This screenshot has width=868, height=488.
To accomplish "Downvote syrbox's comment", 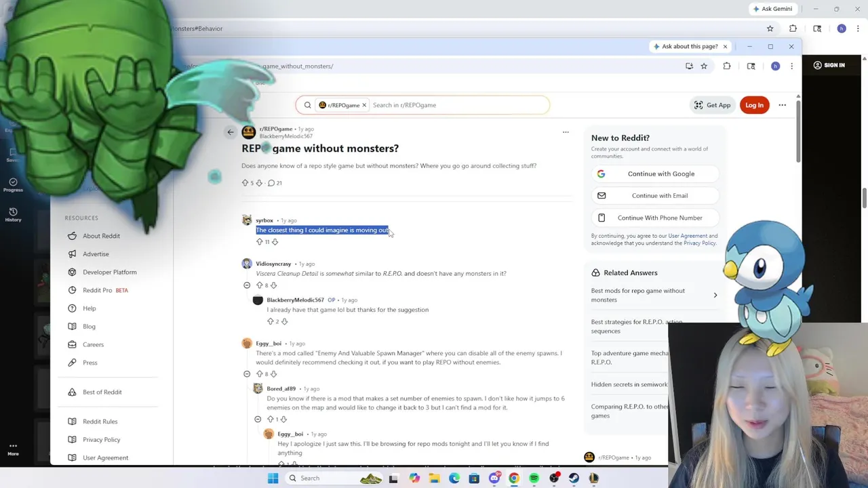I will tap(275, 242).
